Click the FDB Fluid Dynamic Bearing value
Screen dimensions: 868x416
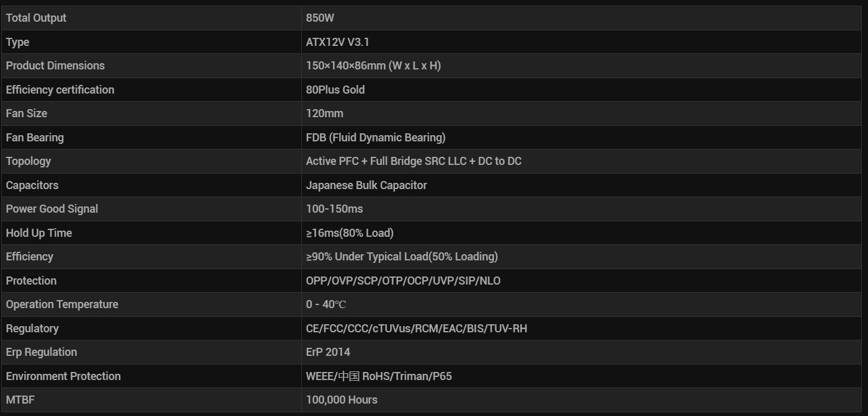[376, 138]
